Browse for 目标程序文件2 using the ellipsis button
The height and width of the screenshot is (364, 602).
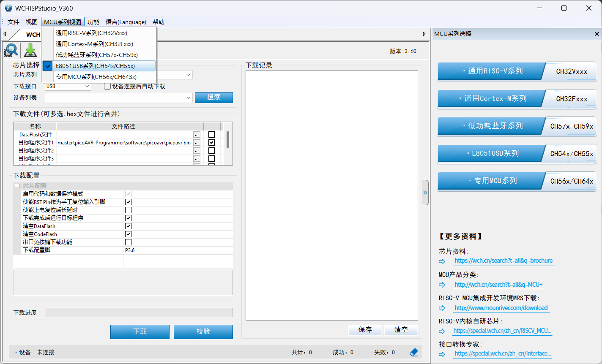197,151
